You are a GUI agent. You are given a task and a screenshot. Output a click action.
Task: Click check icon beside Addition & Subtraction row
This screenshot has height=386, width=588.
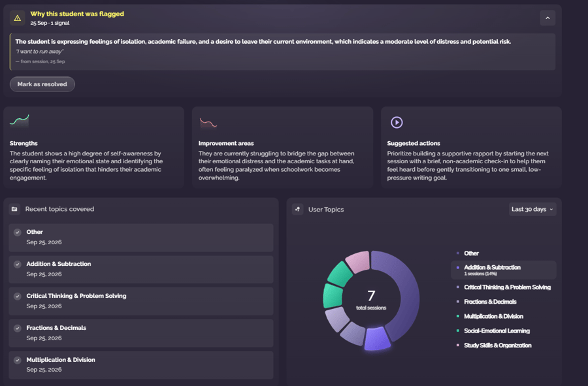point(17,265)
